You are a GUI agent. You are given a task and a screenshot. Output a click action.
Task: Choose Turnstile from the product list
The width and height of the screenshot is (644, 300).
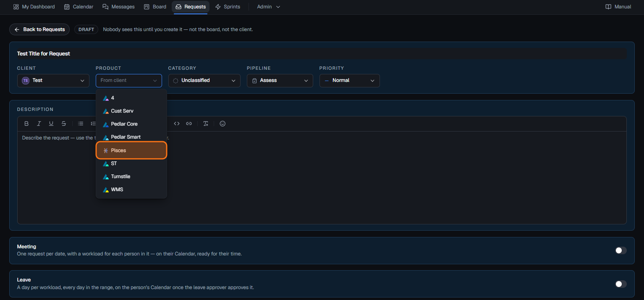(131, 176)
